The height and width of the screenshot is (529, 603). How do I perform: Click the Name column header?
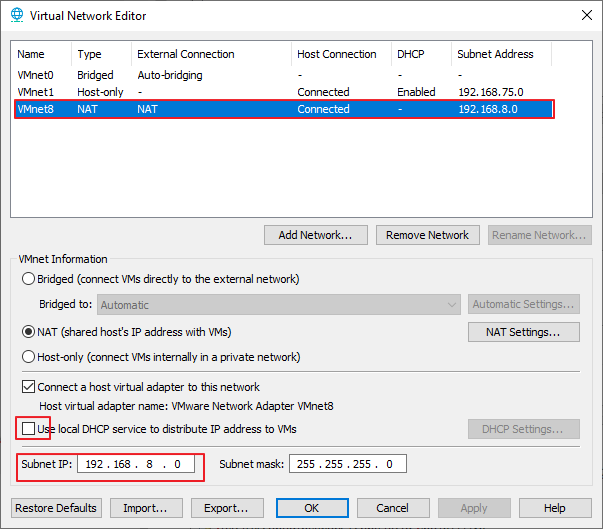31,54
